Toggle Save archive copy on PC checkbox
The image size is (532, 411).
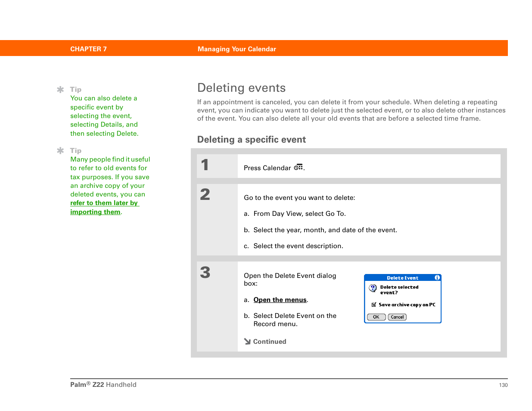[x=374, y=305]
